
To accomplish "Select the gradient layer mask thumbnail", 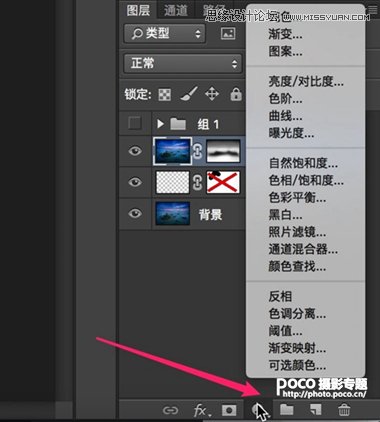I will [x=223, y=151].
